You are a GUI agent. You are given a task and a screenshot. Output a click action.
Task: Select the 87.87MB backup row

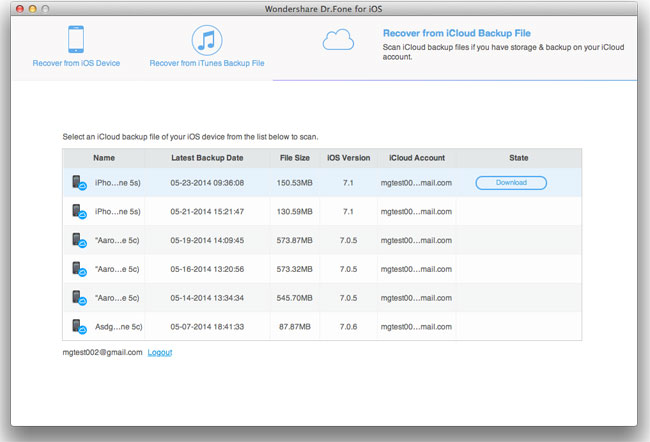click(295, 327)
